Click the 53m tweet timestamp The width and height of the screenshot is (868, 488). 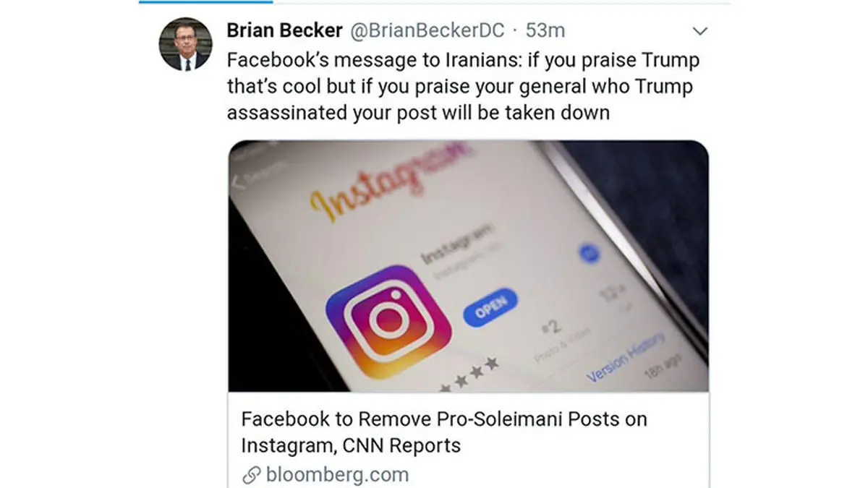click(x=545, y=31)
